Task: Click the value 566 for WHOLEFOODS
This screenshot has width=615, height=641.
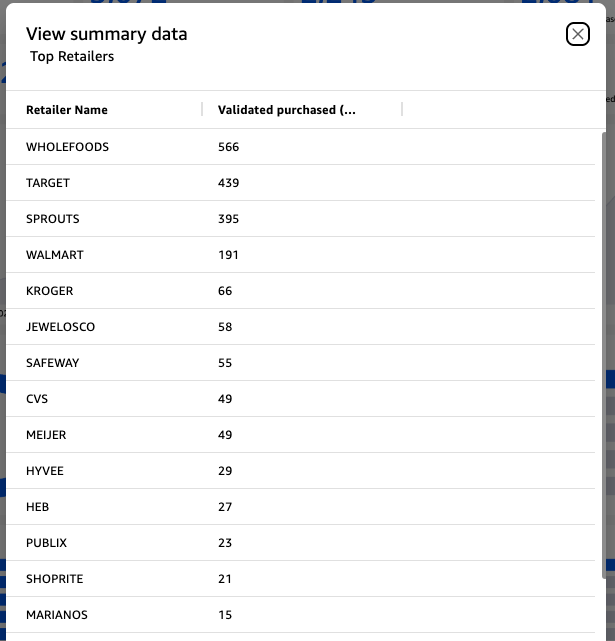Action: click(228, 147)
